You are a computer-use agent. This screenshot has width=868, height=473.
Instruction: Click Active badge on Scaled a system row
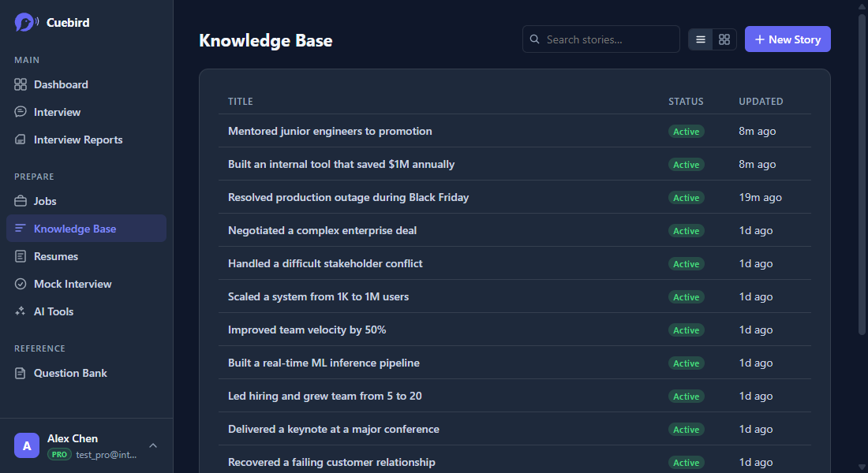pos(686,297)
